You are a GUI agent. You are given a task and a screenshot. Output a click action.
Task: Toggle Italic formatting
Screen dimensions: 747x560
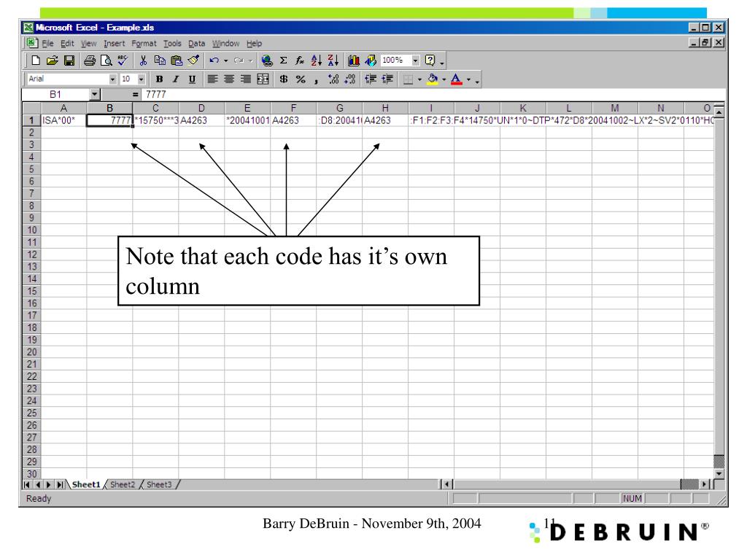coord(176,79)
